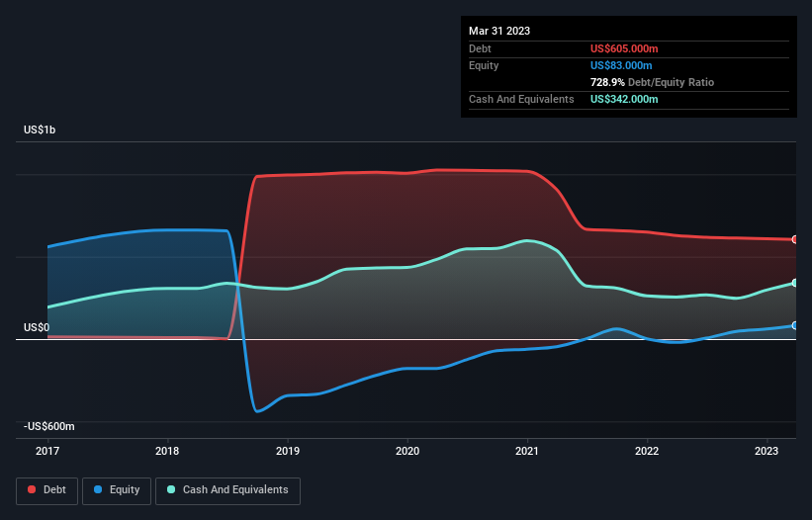Toggle the Equity legend button
Image resolution: width=812 pixels, height=520 pixels.
pos(117,490)
